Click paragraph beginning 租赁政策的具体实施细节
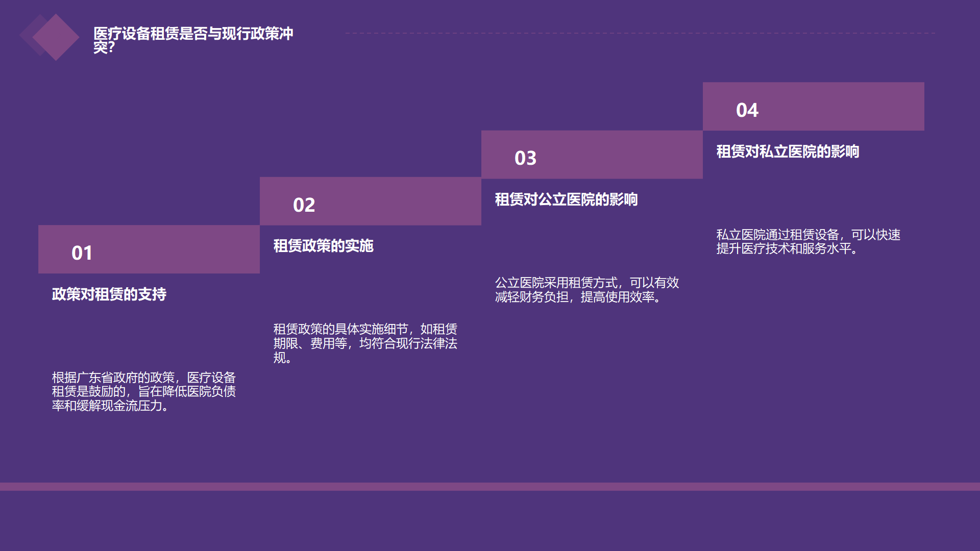980x551 pixels. tap(365, 343)
